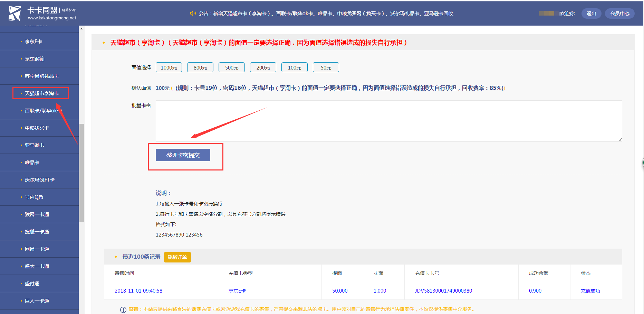Click the 成功金额 column header
This screenshot has width=644, height=314.
point(539,273)
